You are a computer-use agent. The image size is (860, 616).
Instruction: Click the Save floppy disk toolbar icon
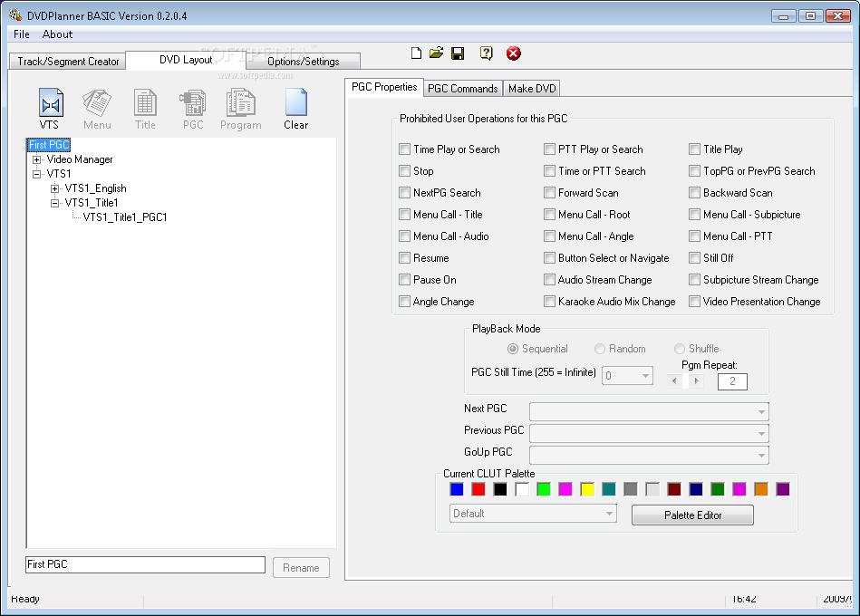click(x=458, y=53)
